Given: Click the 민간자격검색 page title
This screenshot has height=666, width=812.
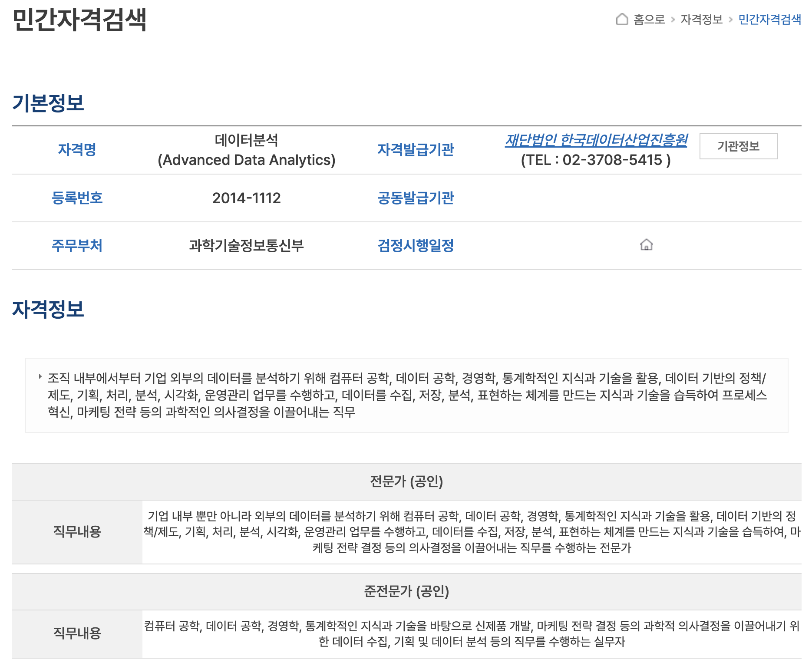Looking at the screenshot, I should click(79, 20).
